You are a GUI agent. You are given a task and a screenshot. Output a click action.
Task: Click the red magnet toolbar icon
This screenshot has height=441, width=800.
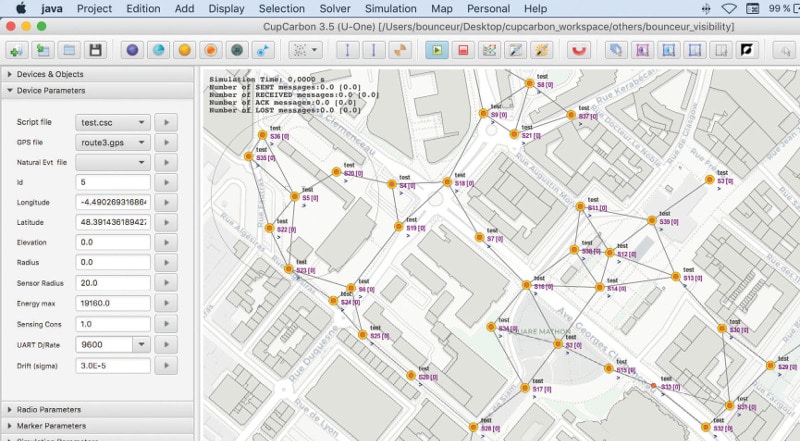click(577, 49)
